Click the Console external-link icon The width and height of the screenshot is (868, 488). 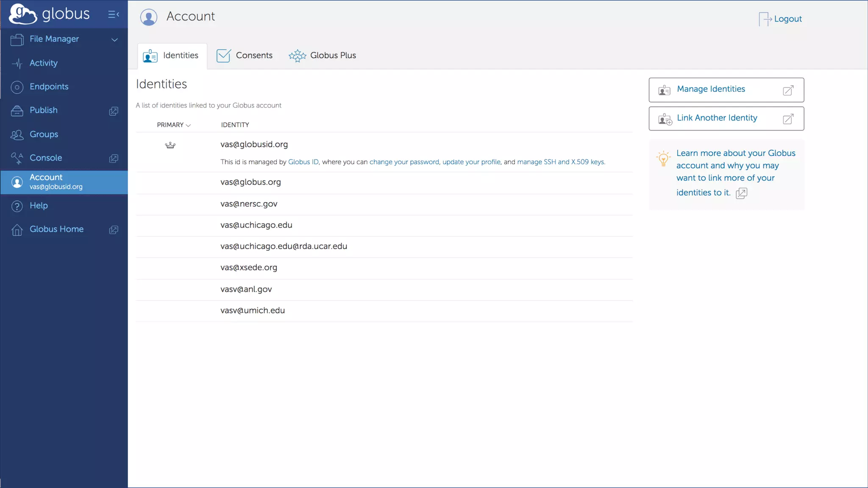(114, 158)
